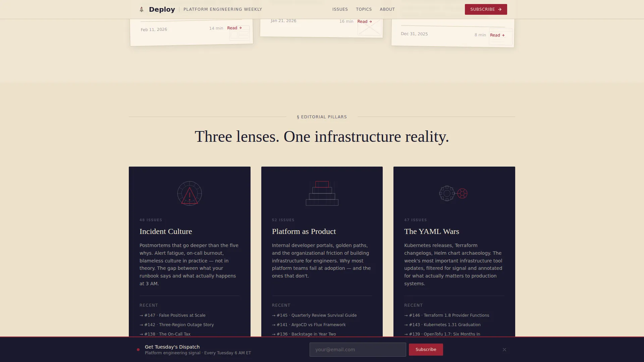Screen dimensions: 644x362
Task: Click the Three lenses headline
Action: pos(322,136)
